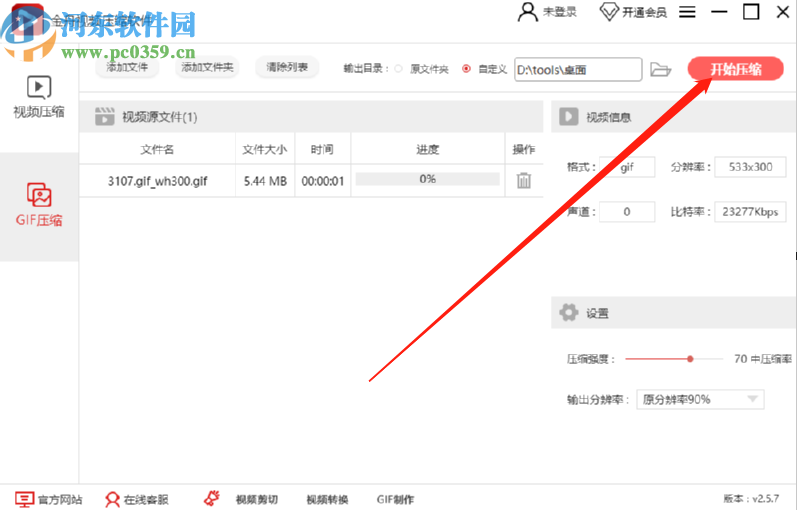Close the application window
The height and width of the screenshot is (510, 797).
click(x=783, y=12)
